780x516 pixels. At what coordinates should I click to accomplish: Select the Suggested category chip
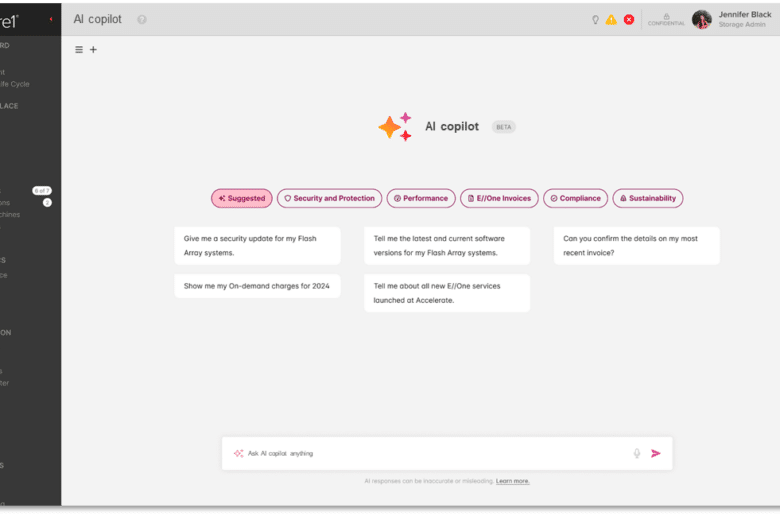(x=242, y=198)
